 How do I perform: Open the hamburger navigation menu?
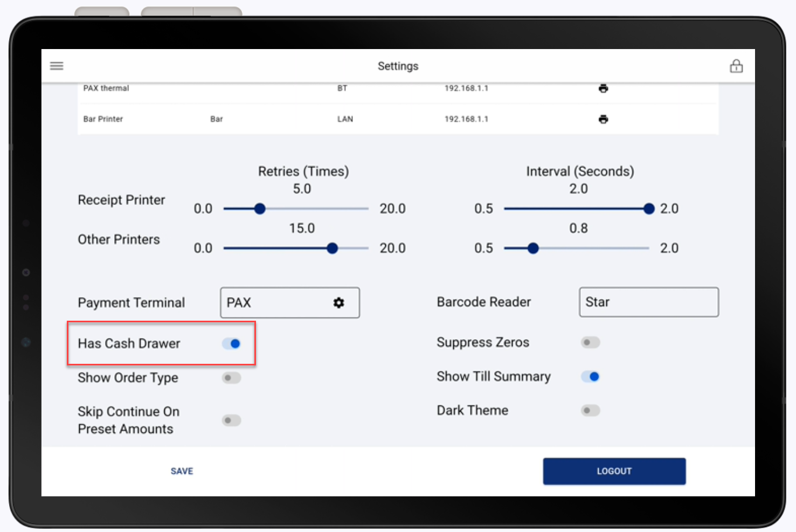[56, 66]
